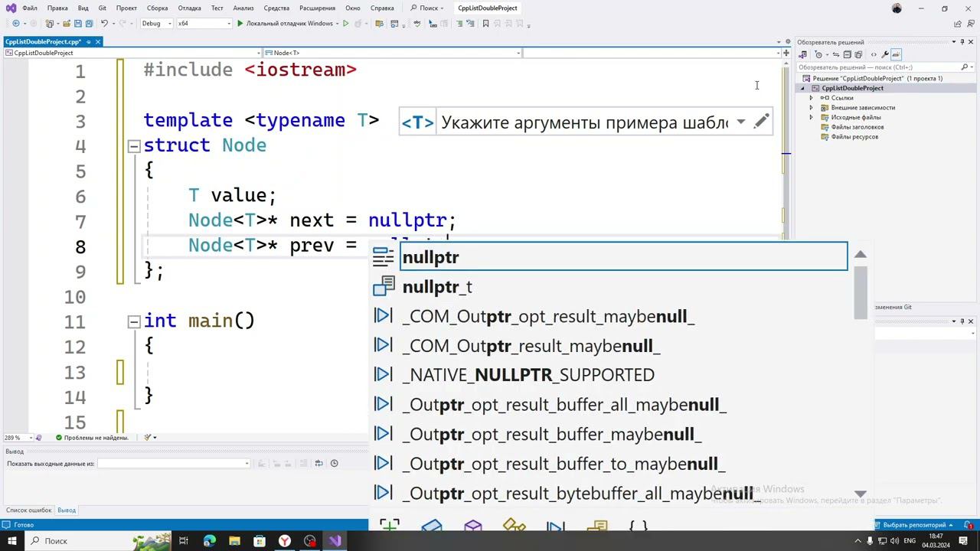Switch to the Вывод tab

[x=67, y=510]
